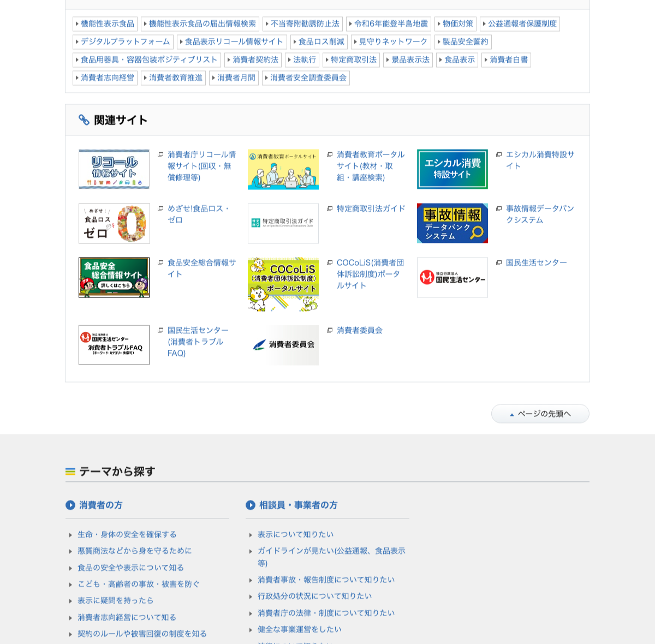This screenshot has width=655, height=644.
Task: Select the 消費者教育推進 tag
Action: 174,78
